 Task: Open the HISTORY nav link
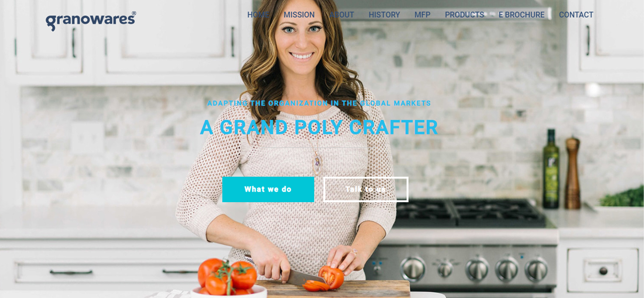point(384,15)
